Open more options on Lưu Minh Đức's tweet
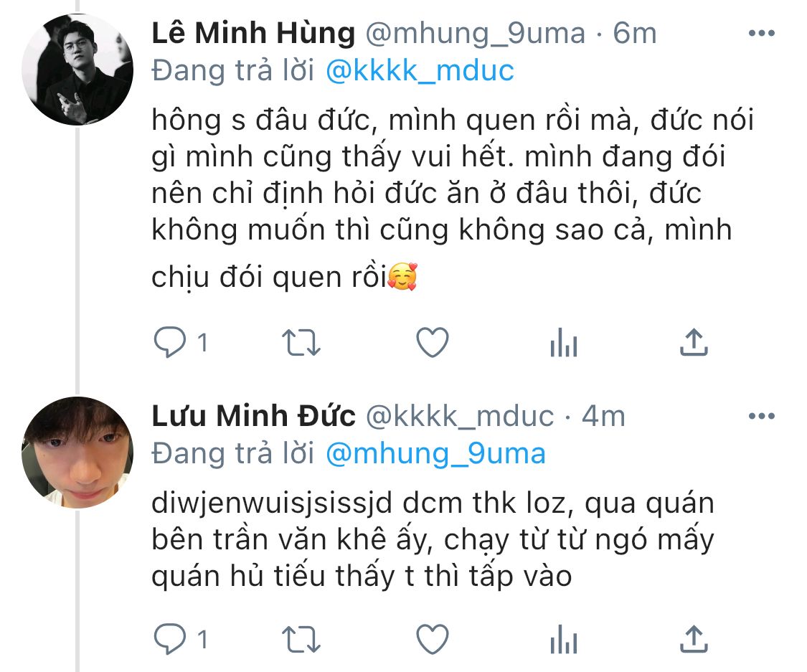This screenshot has height=672, width=807. 760,416
